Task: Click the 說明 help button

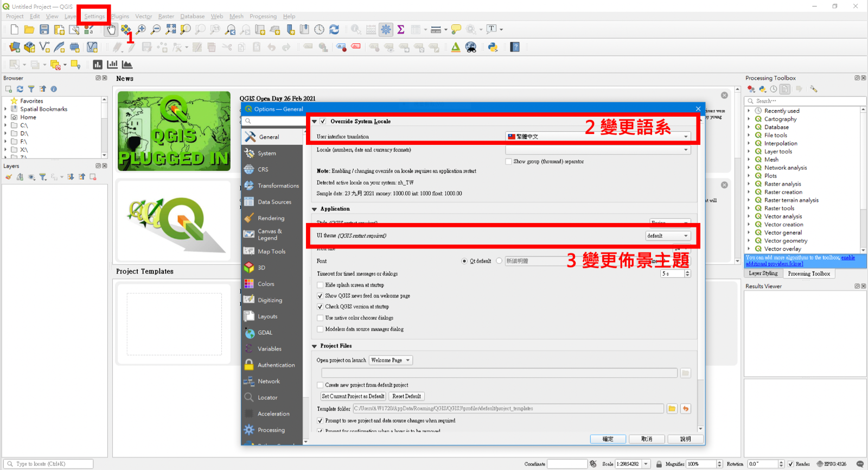Action: [x=686, y=439]
